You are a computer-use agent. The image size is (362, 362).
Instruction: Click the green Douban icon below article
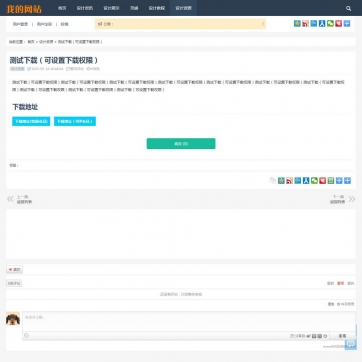coord(331,181)
